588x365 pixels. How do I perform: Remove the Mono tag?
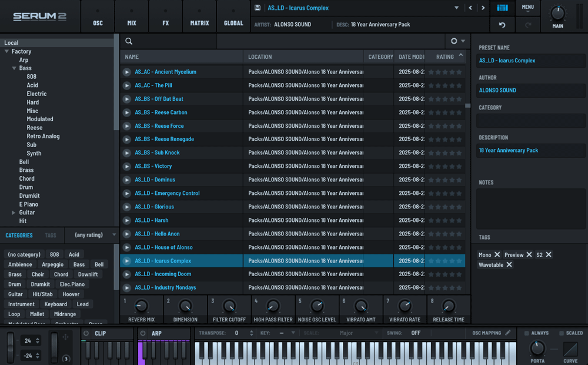tap(497, 254)
